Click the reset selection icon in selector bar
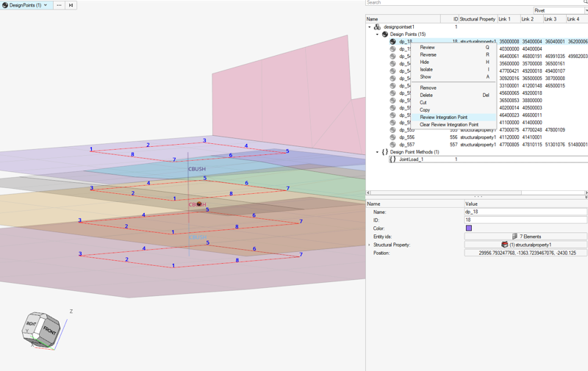 pos(71,5)
